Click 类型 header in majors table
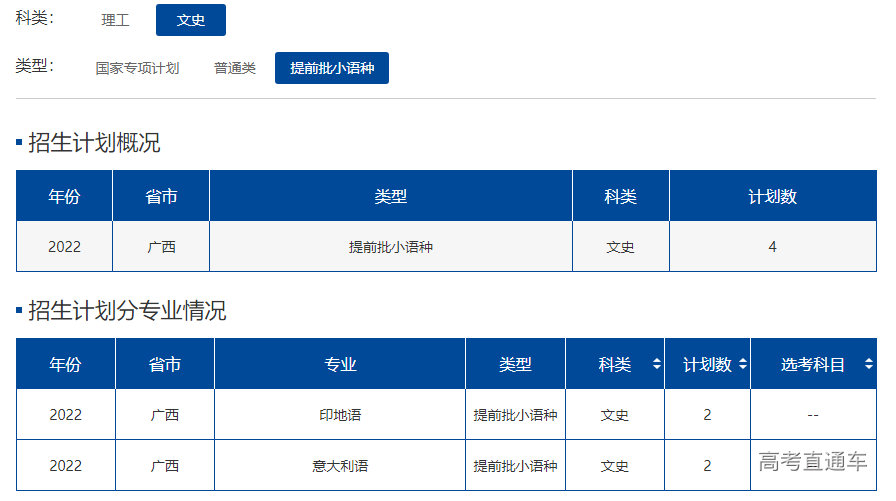896x501 pixels. 515,365
